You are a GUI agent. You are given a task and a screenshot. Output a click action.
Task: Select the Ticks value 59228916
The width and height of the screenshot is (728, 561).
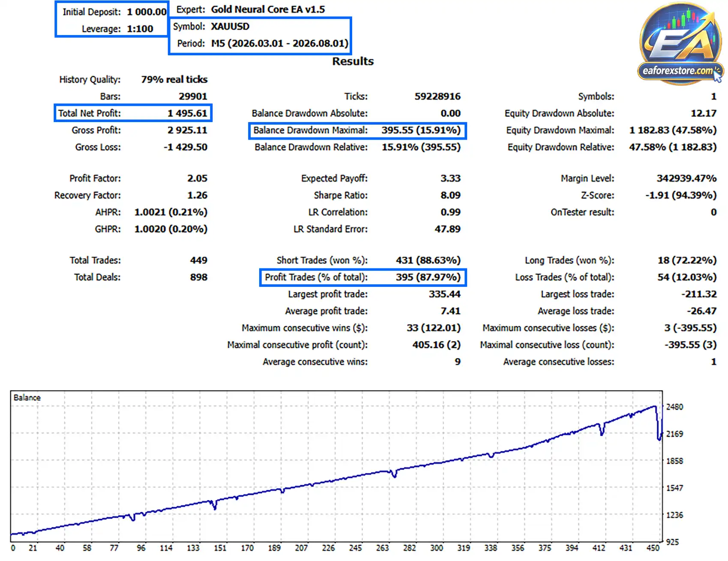pyautogui.click(x=437, y=96)
